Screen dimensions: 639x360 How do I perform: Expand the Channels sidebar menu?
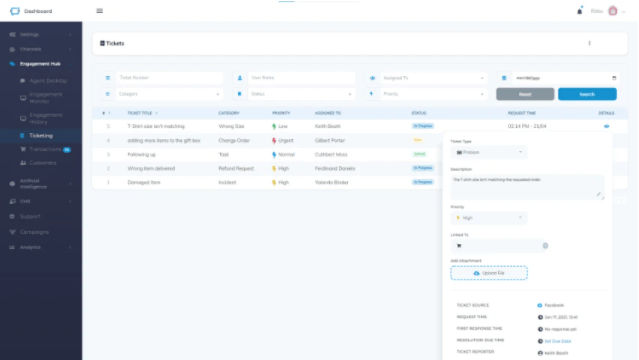click(41, 49)
